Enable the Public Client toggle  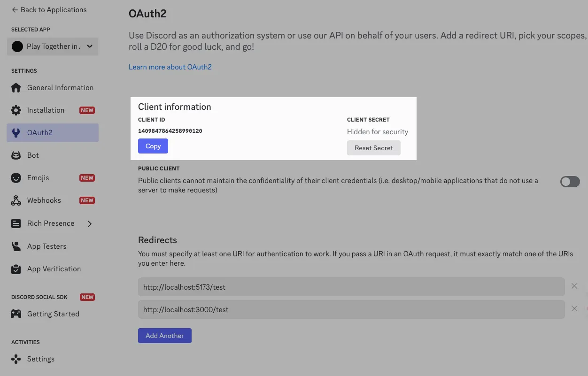pos(570,182)
